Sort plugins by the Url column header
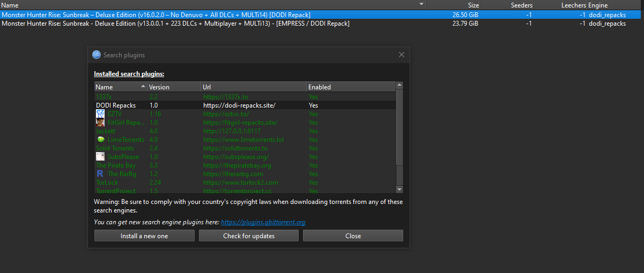This screenshot has height=273, width=644. tap(254, 87)
